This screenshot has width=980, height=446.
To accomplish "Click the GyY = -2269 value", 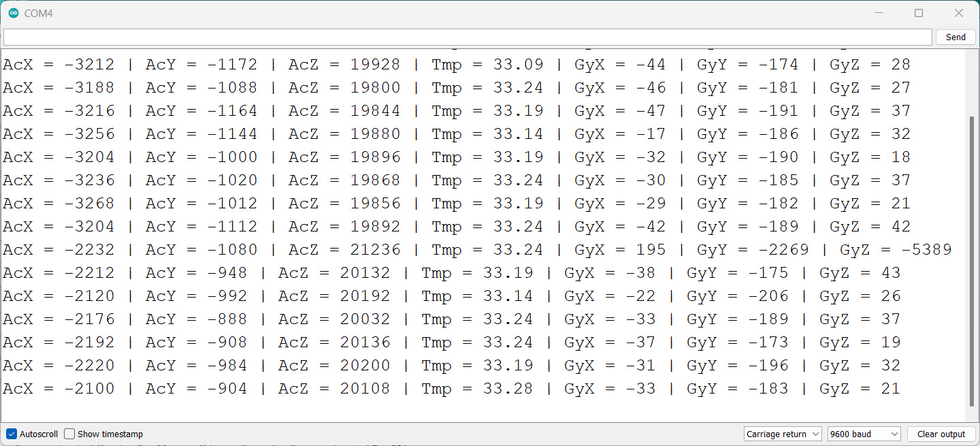I will (753, 250).
